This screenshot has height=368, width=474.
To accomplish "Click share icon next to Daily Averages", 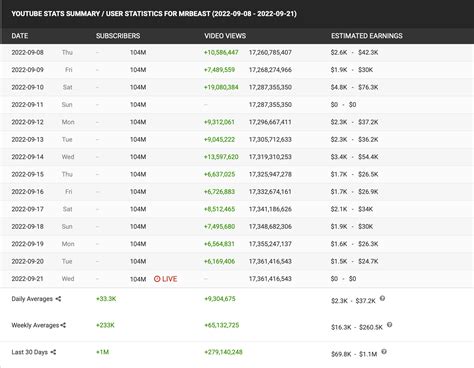I will pyautogui.click(x=58, y=299).
